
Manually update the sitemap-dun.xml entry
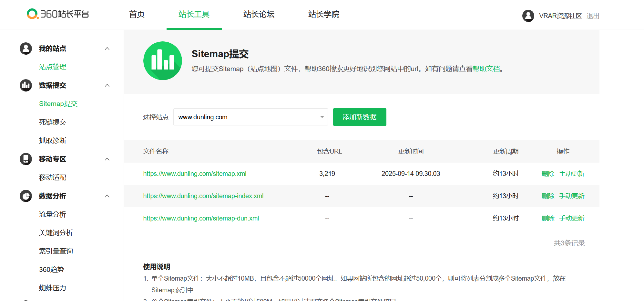[572, 218]
